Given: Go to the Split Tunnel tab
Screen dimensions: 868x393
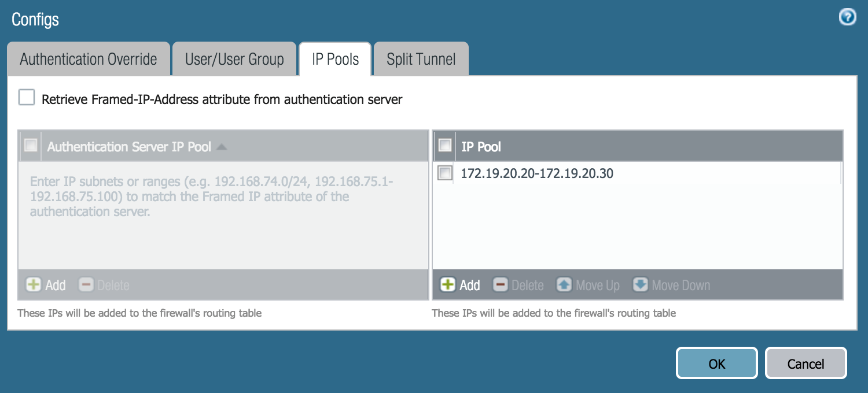Looking at the screenshot, I should [x=421, y=60].
